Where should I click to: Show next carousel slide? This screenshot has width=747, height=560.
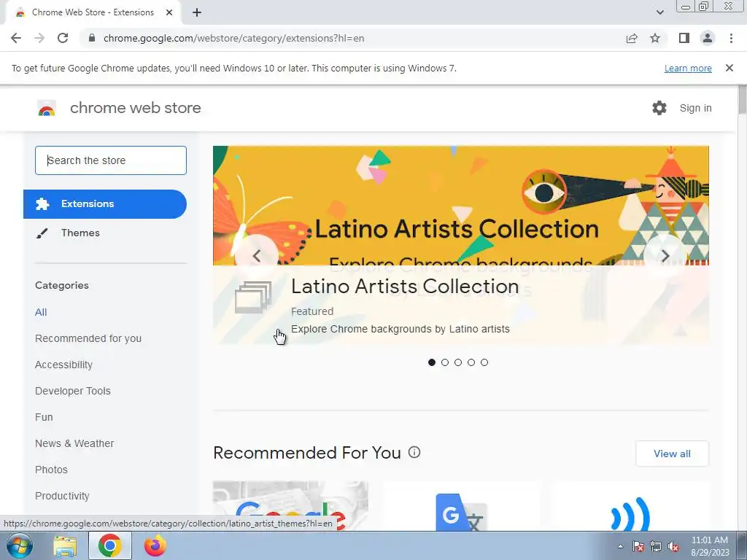(x=665, y=256)
